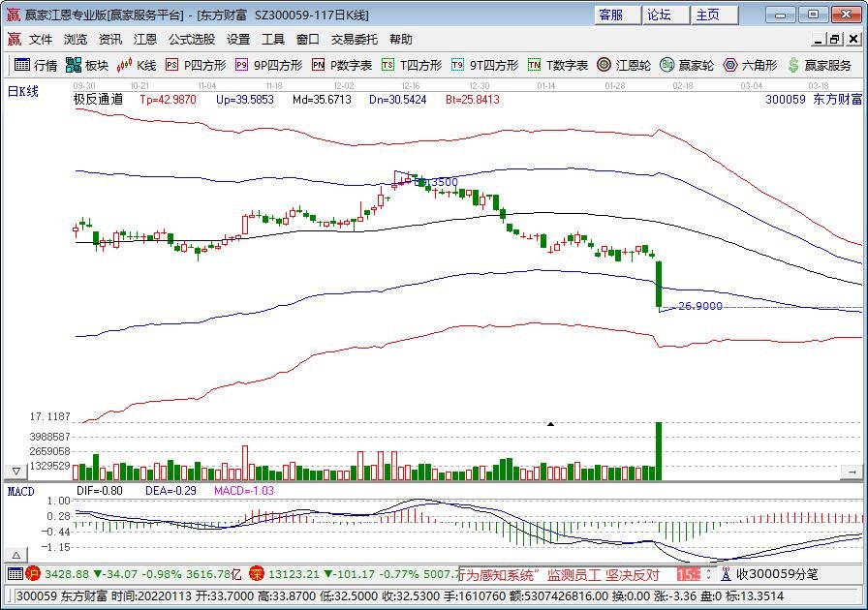Collapse volume panel with down triangle

point(16,472)
